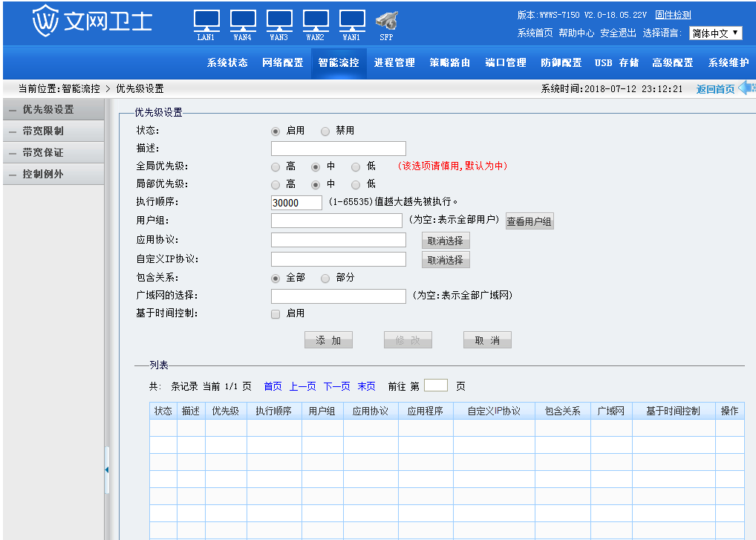Click the blue back arrow beside 返回首页
756x540 pixels.
tap(746, 88)
